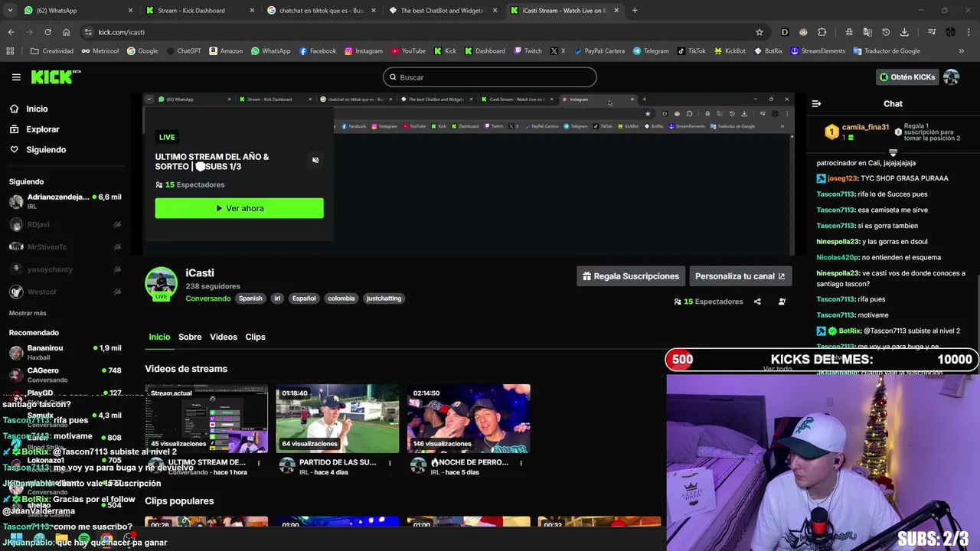Click the colombia tag
The height and width of the screenshot is (551, 980).
point(341,298)
